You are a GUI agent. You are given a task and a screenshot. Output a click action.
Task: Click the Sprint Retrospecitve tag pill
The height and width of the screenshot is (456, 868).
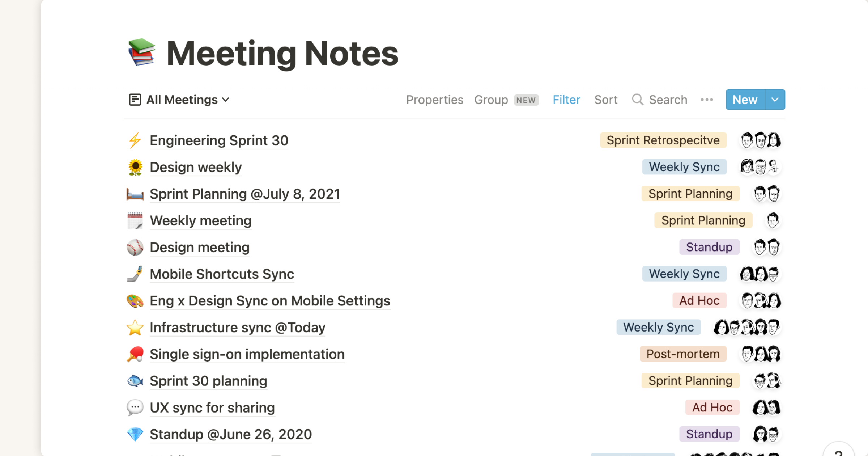click(x=663, y=140)
